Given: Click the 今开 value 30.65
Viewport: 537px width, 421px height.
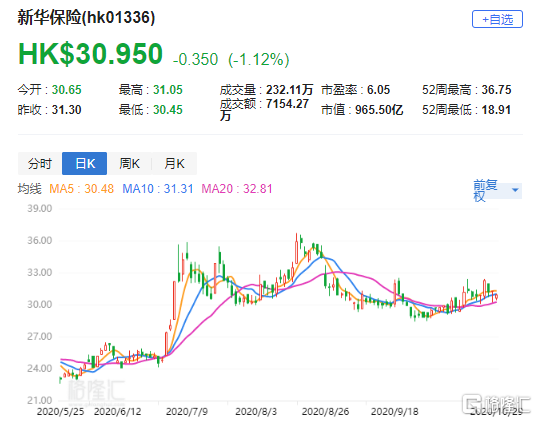Looking at the screenshot, I should point(66,90).
